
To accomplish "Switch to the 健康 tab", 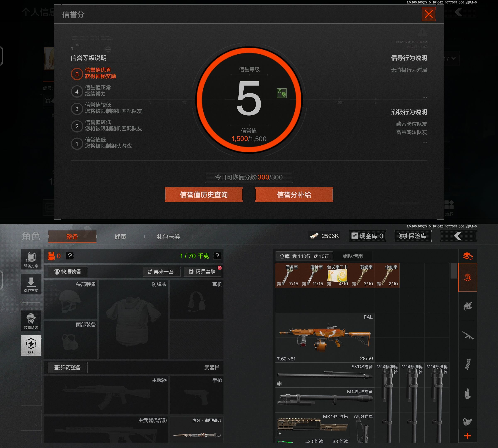I will click(x=120, y=237).
